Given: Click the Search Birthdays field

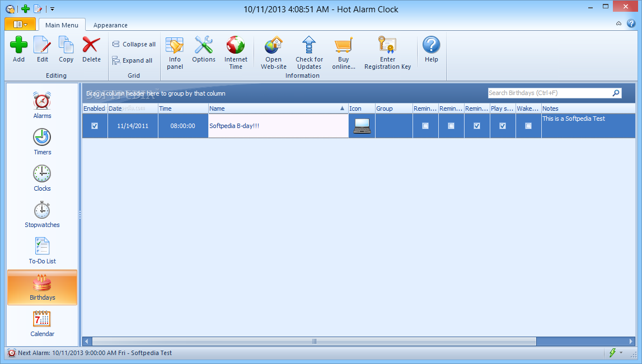Looking at the screenshot, I should (549, 93).
